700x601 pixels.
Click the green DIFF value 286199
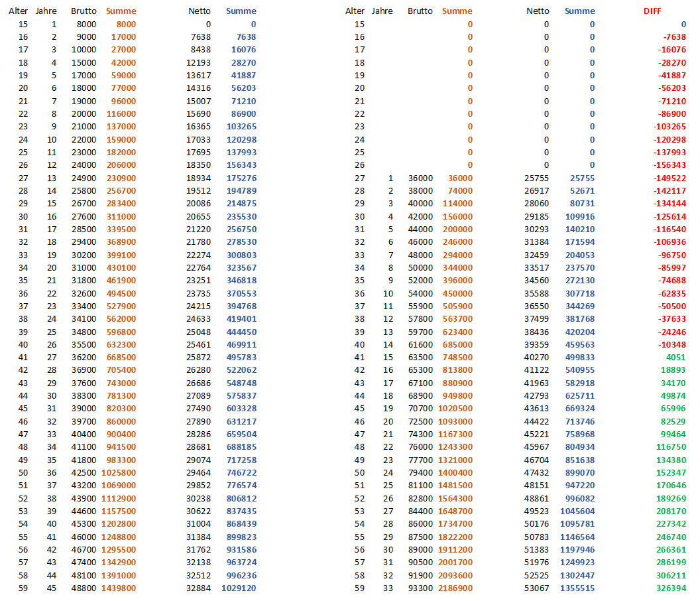(671, 562)
